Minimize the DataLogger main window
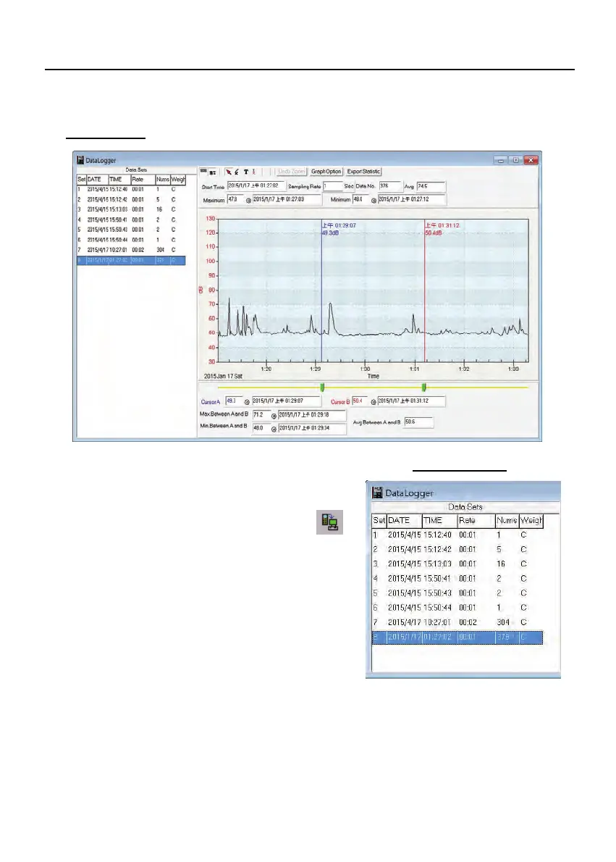Image resolution: width=616 pixels, height=862 pixels. (500, 161)
